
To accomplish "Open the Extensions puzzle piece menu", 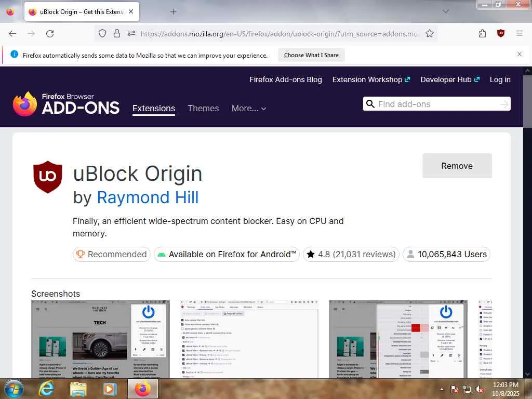I will (x=482, y=33).
